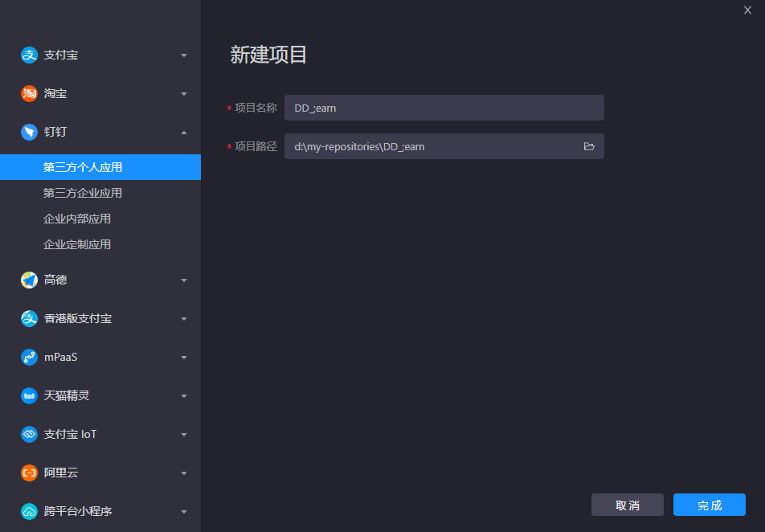Click the Alipay (支付宝) platform icon
This screenshot has height=532, width=765.
click(28, 55)
